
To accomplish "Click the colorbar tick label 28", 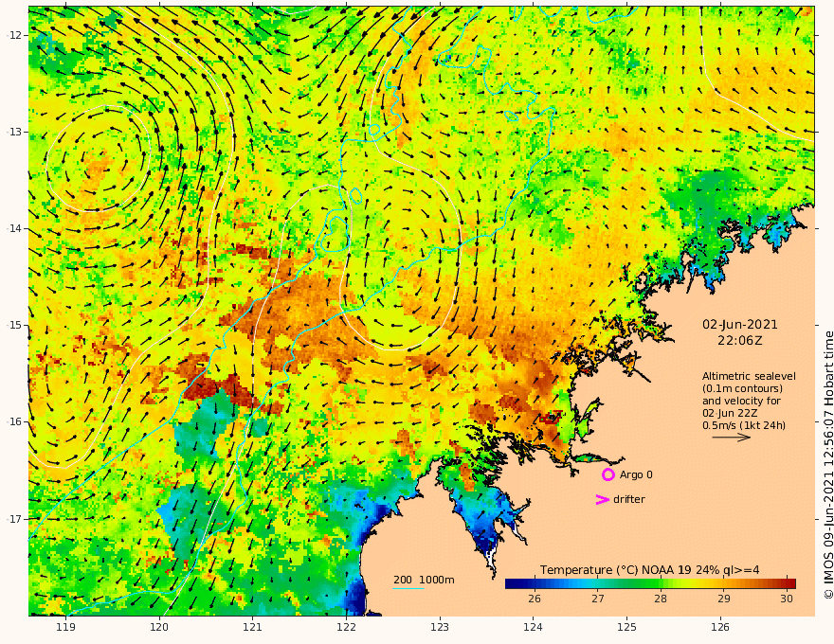I will tap(660, 599).
